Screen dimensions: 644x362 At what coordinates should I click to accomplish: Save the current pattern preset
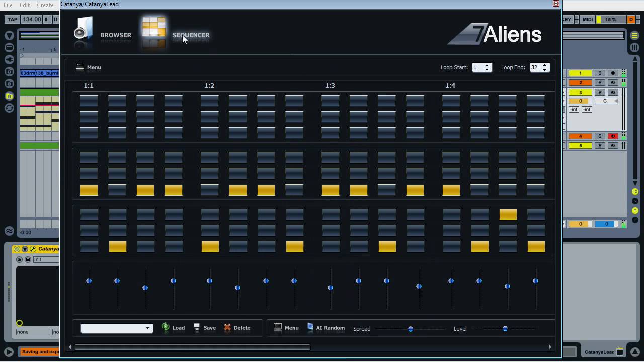(205, 328)
